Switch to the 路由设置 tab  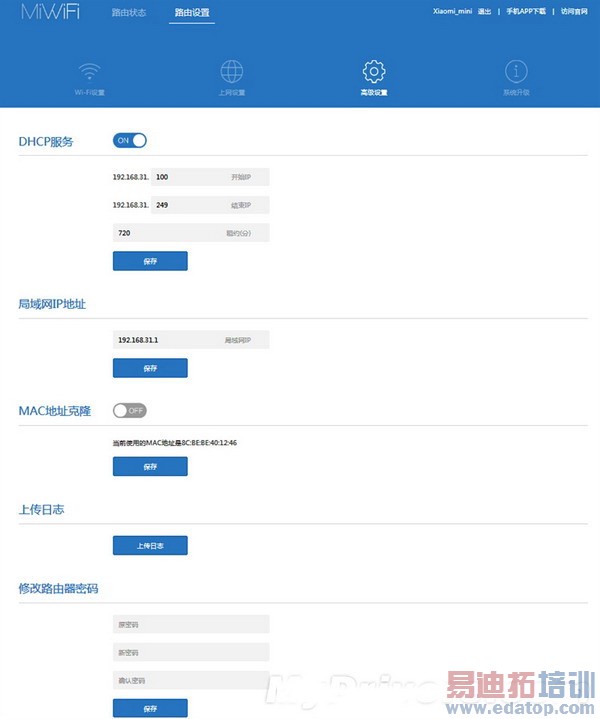(x=192, y=12)
